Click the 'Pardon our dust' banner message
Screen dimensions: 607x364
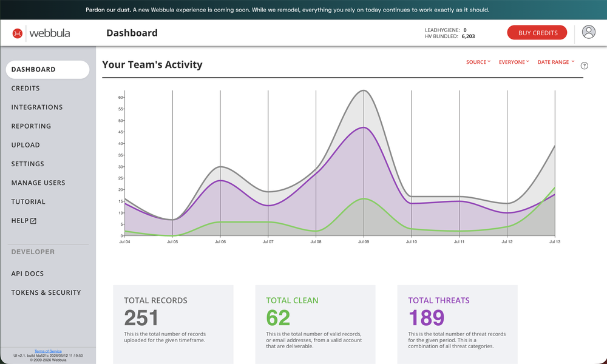pos(287,10)
